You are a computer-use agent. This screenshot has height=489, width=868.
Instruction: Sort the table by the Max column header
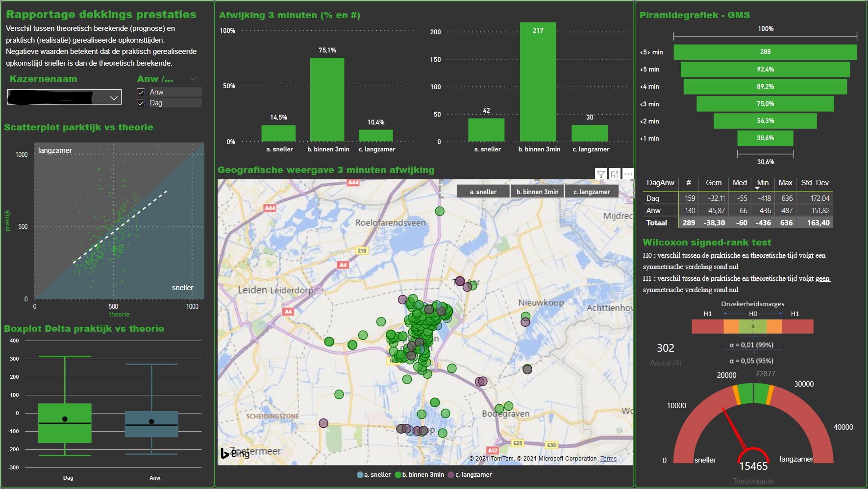point(785,183)
